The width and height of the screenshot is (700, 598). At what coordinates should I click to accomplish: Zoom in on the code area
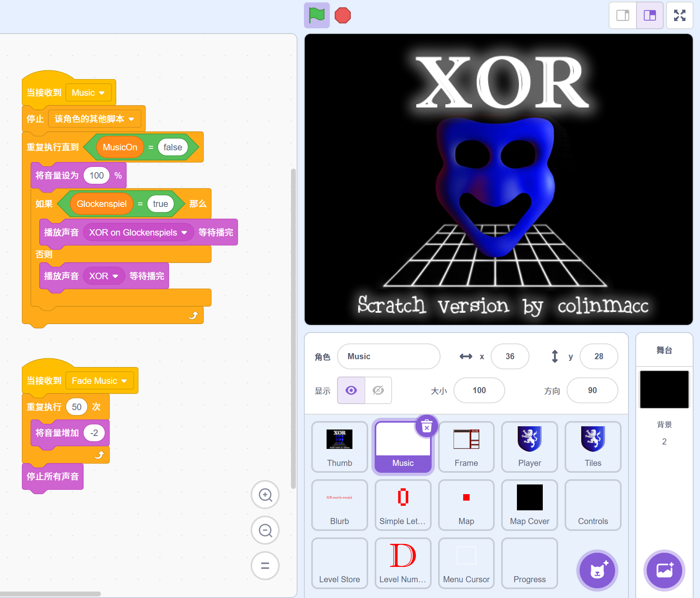[x=265, y=495]
